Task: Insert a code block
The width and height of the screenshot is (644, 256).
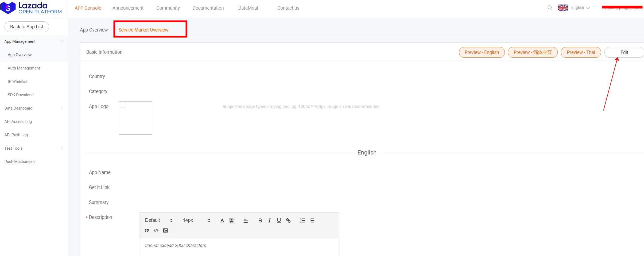Action: [156, 230]
